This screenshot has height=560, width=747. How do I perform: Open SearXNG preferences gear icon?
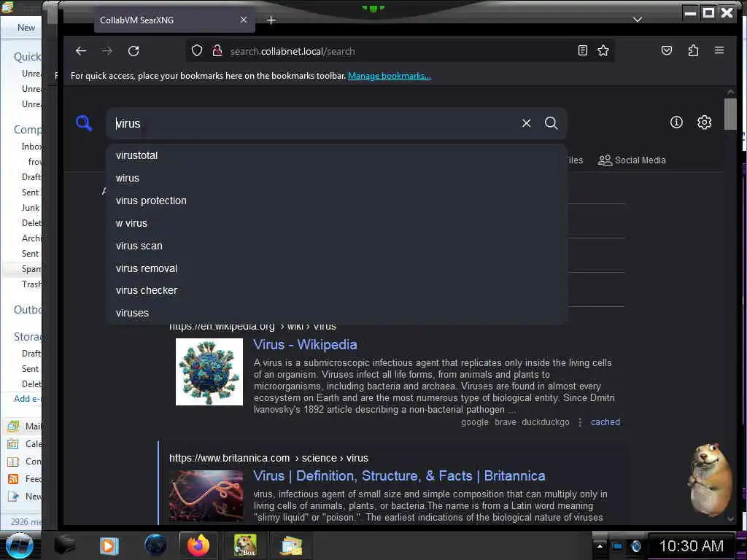tap(704, 122)
